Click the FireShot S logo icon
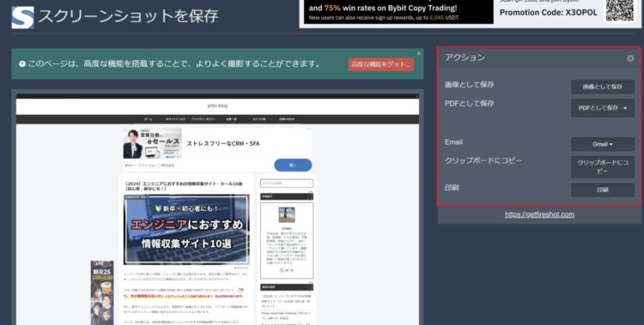Screen dimensions: 644x325 pyautogui.click(x=22, y=17)
